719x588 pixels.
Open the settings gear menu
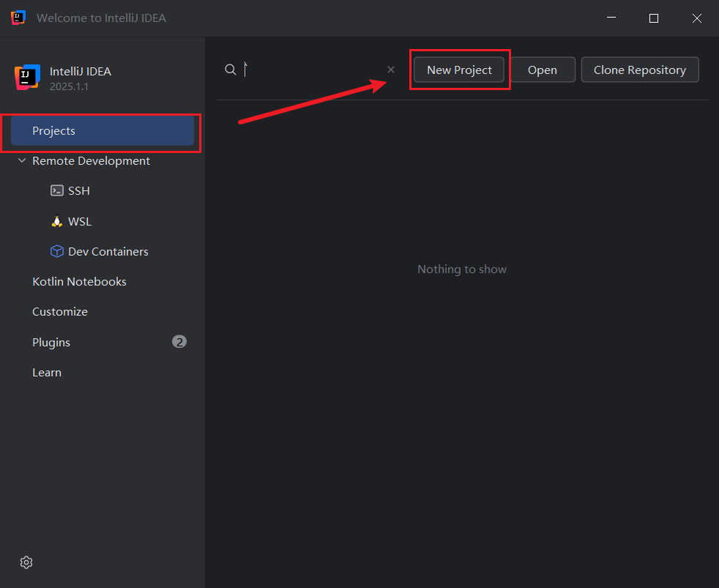point(26,562)
